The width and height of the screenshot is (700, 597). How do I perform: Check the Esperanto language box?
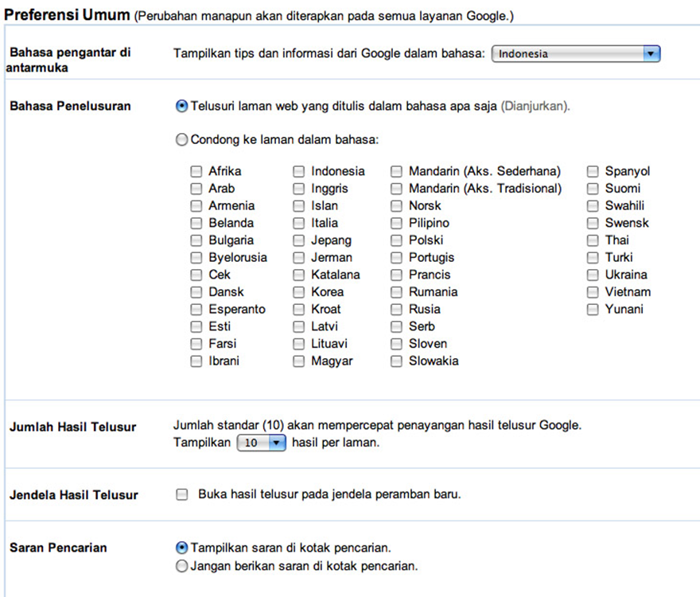(196, 309)
